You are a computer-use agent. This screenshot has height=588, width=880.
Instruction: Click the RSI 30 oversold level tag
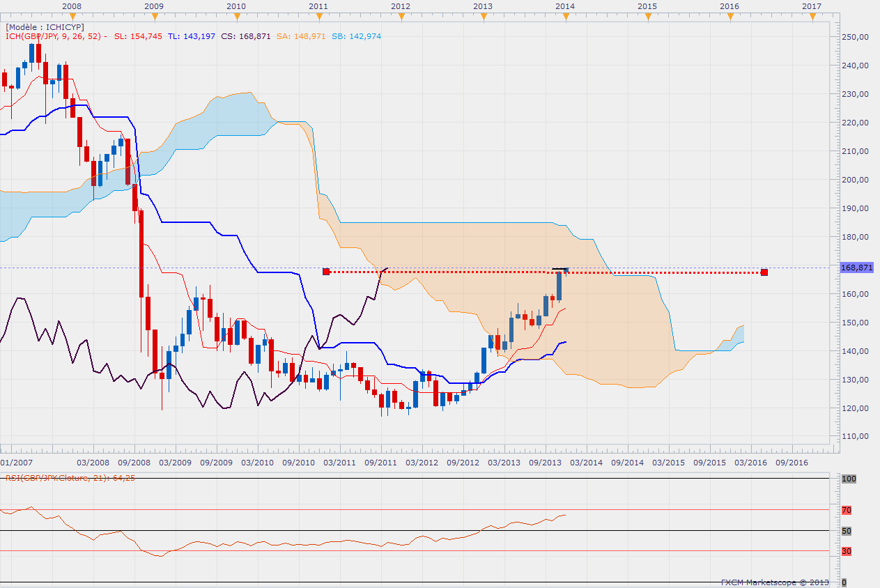tap(847, 551)
